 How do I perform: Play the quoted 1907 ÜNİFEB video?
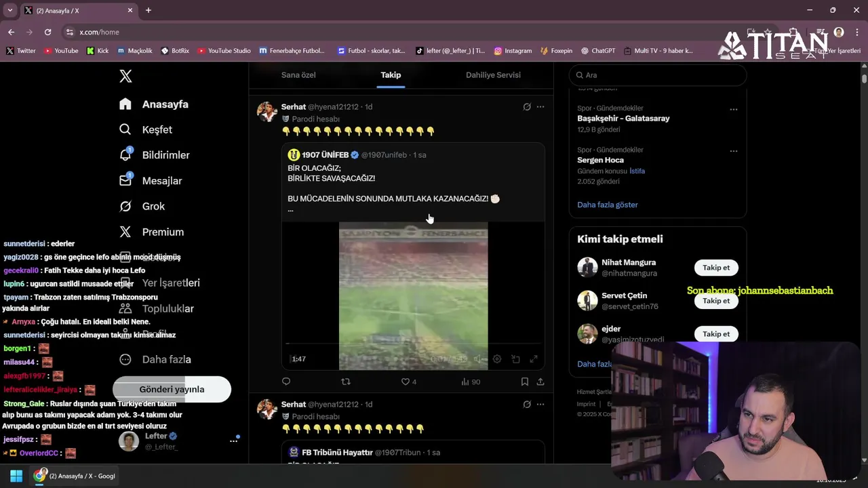pos(413,296)
